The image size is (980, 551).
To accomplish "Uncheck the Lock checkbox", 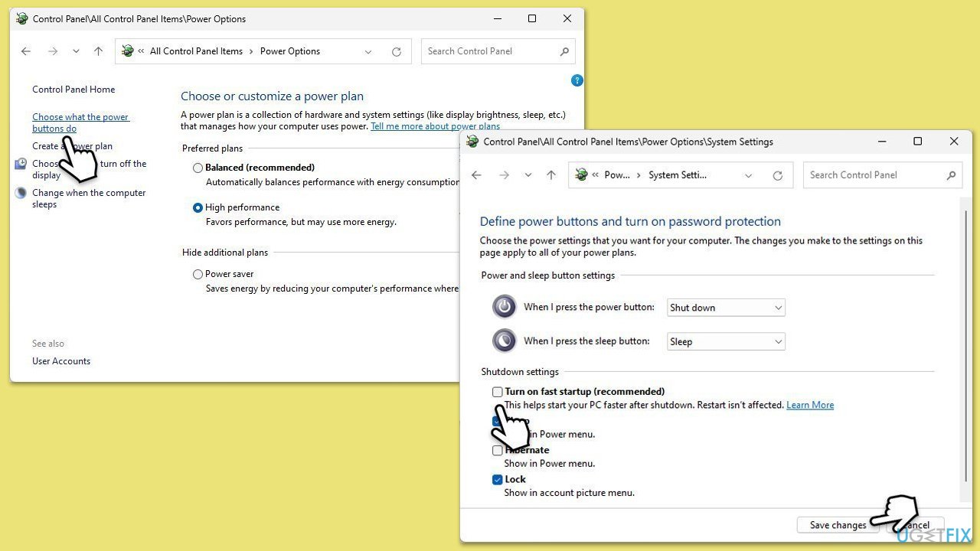I will pos(498,480).
